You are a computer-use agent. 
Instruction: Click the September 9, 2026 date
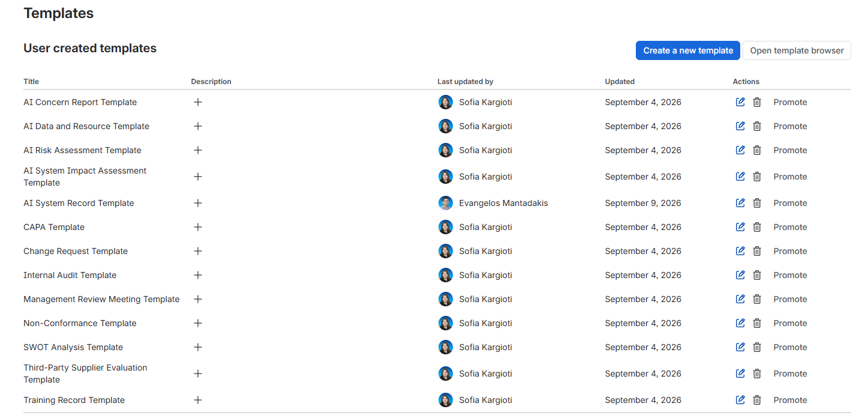click(643, 203)
